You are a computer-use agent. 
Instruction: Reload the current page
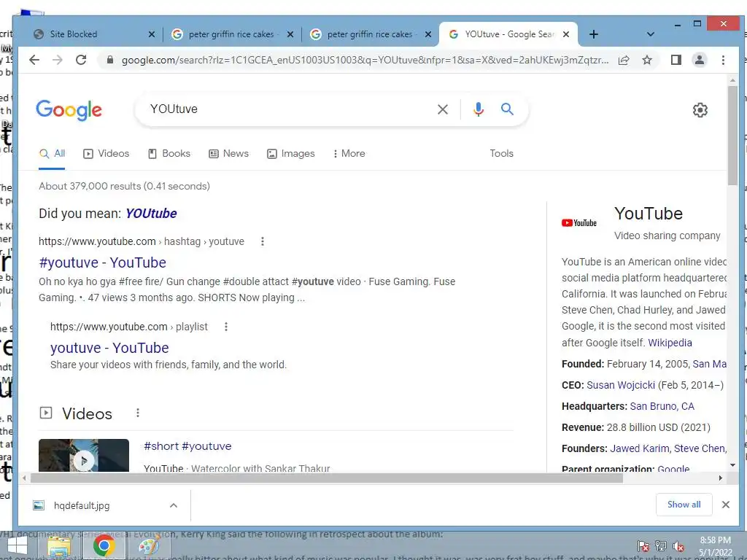(x=81, y=60)
